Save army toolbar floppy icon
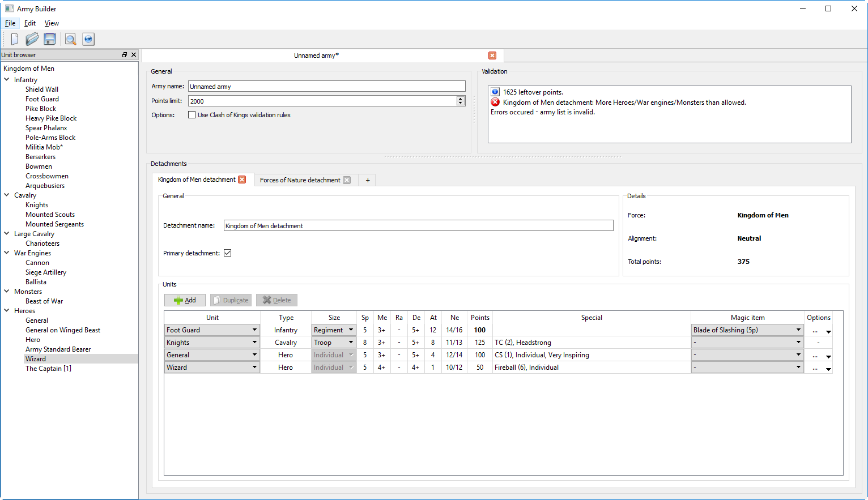868x500 pixels. pos(50,39)
